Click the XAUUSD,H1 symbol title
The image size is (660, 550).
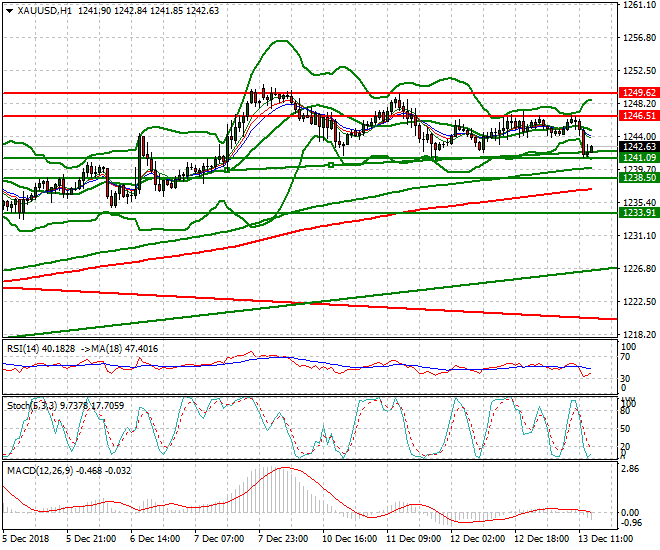[x=45, y=11]
